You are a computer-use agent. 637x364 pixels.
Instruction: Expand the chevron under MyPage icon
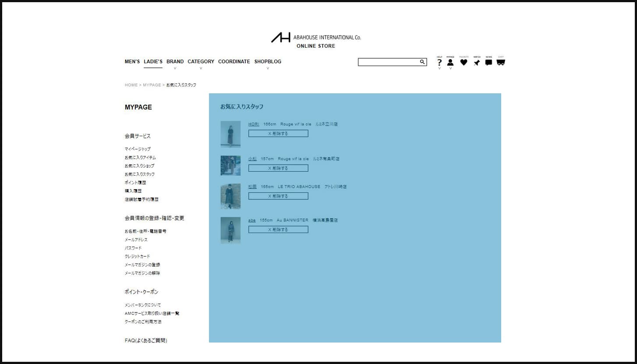pyautogui.click(x=450, y=68)
